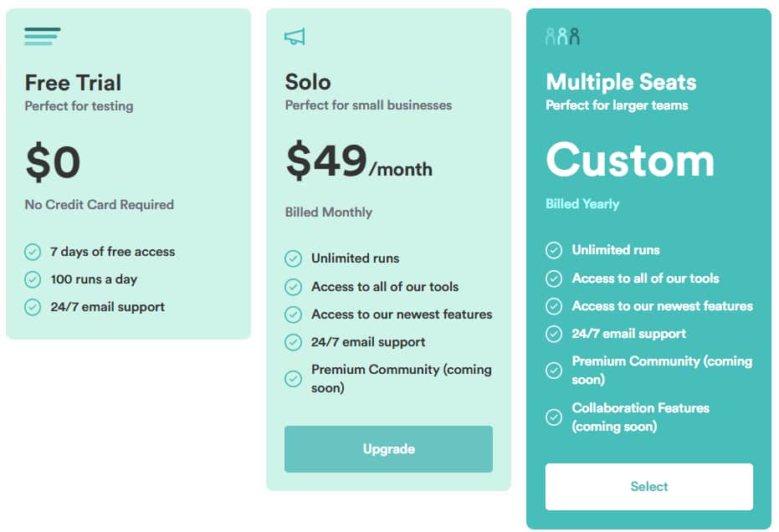Viewport: 779px width, 532px height.
Task: Click checkmark beside Solo Access to all tools
Action: point(293,287)
